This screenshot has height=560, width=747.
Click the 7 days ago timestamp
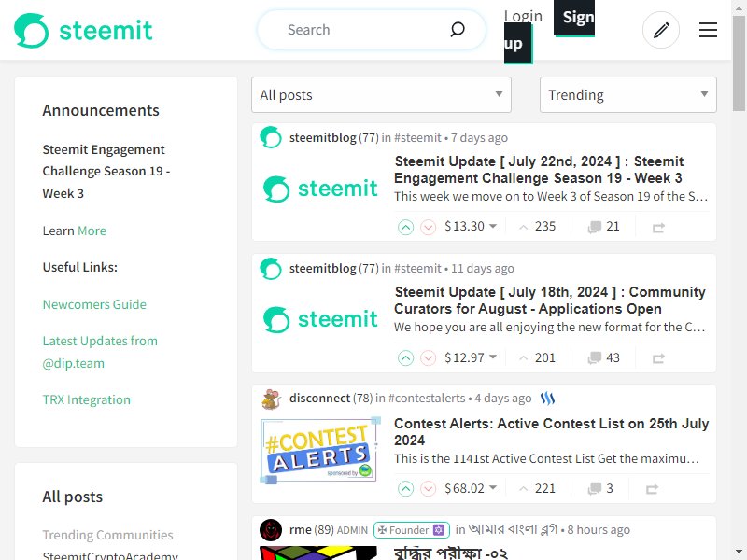point(479,137)
